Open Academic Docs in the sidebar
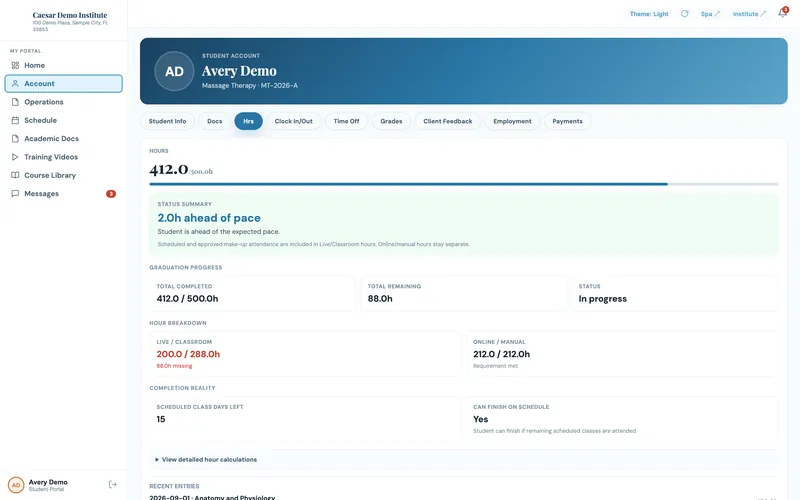800x500 pixels. (x=64, y=139)
